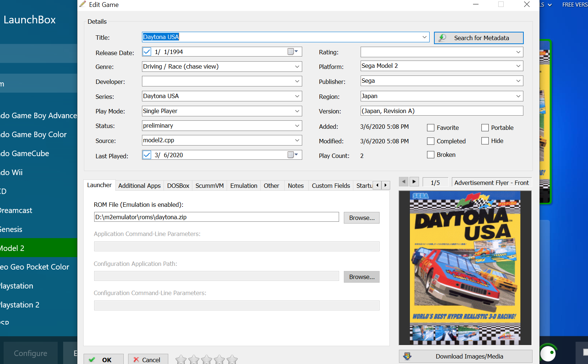This screenshot has width=588, height=364.
Task: Click the pencil Edit Game title icon
Action: point(83,4)
